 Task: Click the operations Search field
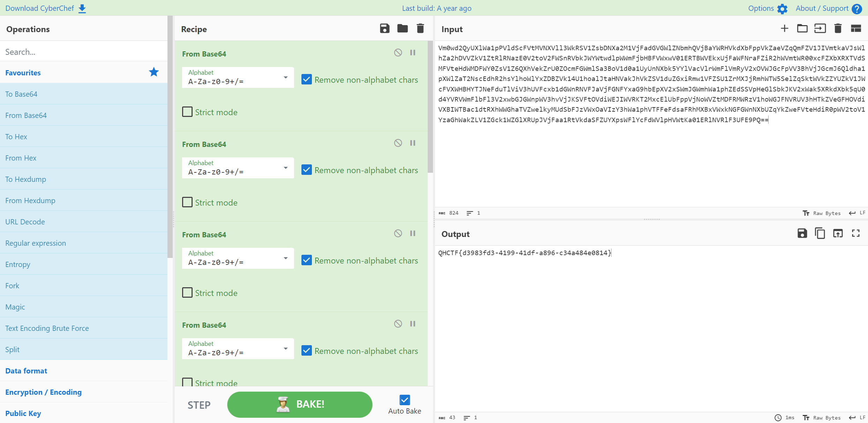coord(84,52)
